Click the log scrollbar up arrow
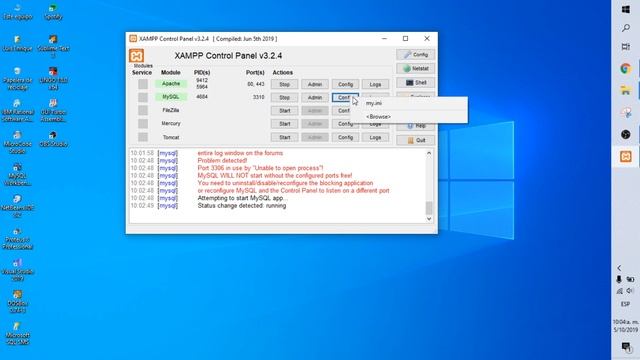 tap(429, 153)
